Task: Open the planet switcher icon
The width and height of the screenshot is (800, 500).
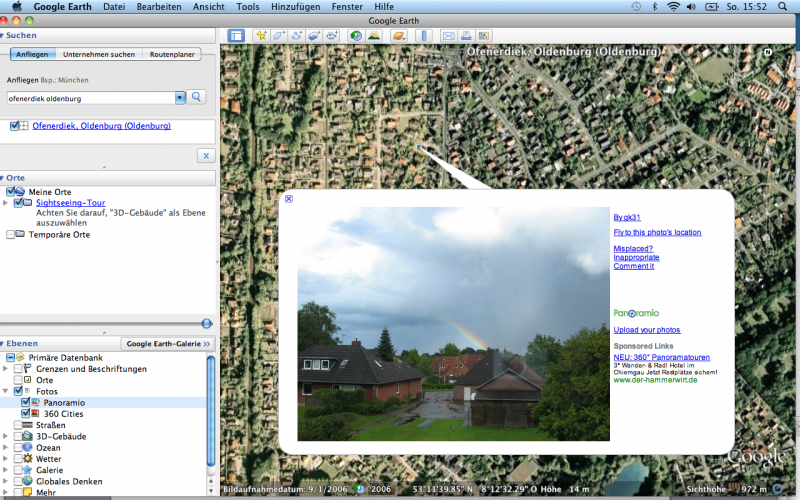Action: 398,36
